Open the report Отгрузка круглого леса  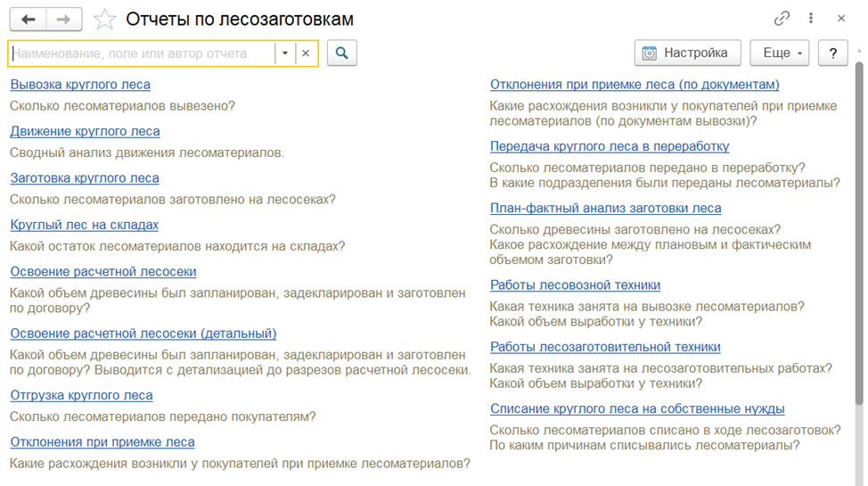click(x=81, y=396)
